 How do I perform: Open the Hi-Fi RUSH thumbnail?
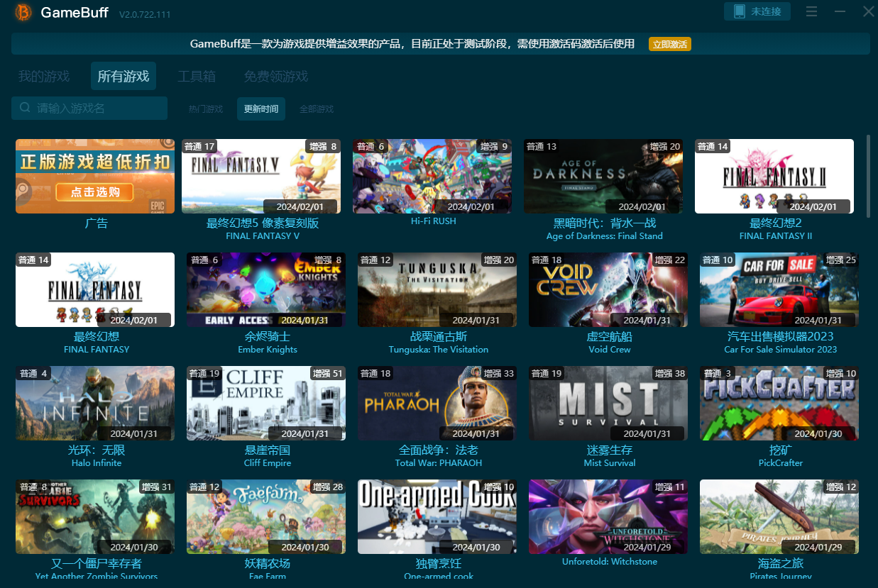click(x=432, y=176)
